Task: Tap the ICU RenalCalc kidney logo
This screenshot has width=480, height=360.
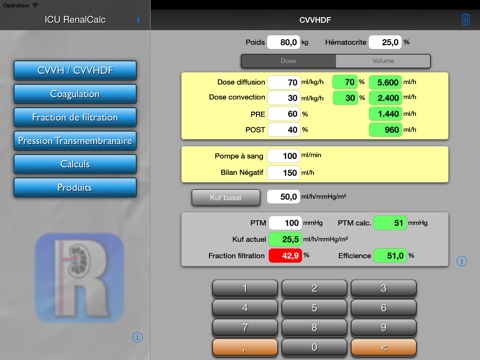Action: (x=79, y=278)
